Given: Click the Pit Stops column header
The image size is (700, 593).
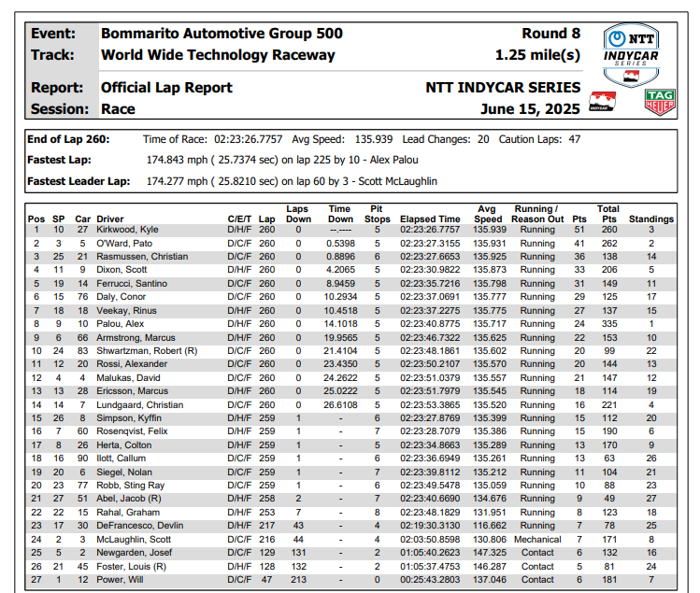Looking at the screenshot, I should [x=378, y=214].
